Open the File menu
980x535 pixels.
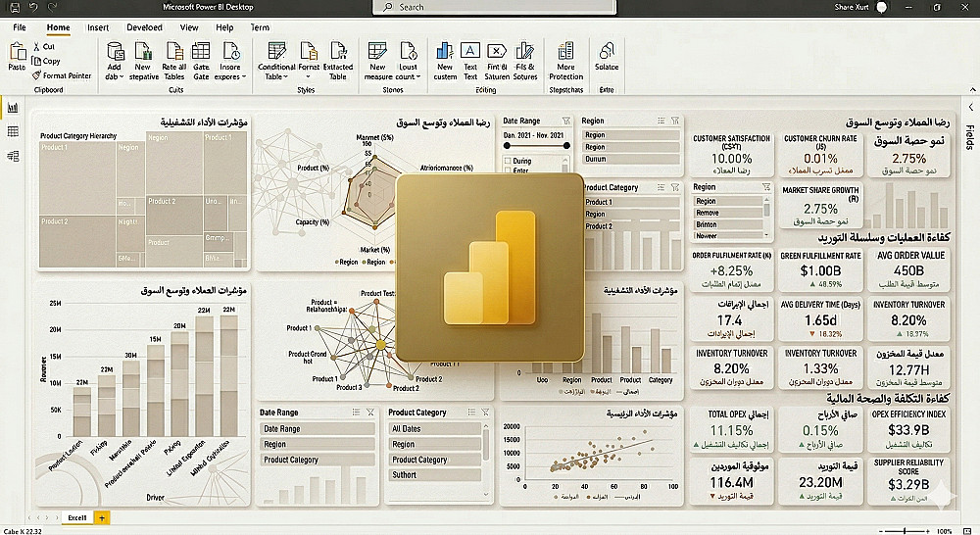coord(20,27)
